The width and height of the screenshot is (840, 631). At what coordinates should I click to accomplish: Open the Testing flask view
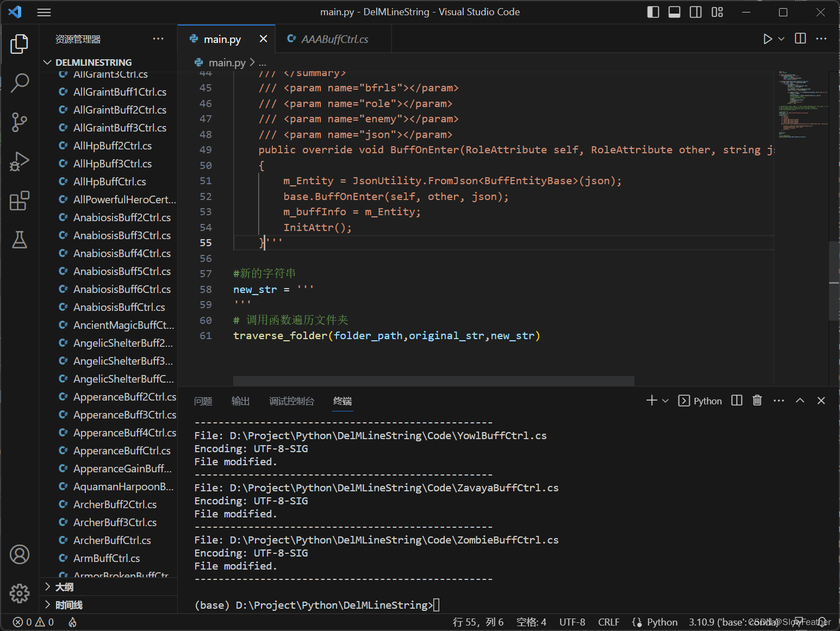tap(20, 240)
